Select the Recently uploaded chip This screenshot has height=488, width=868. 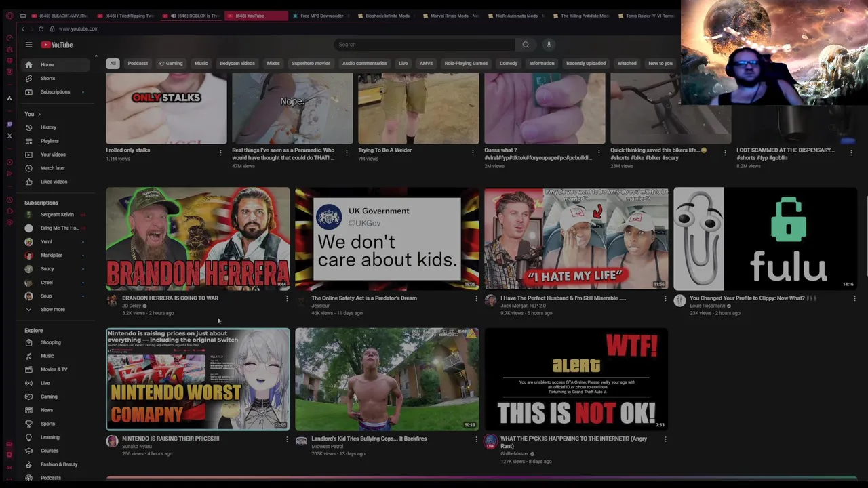point(586,64)
